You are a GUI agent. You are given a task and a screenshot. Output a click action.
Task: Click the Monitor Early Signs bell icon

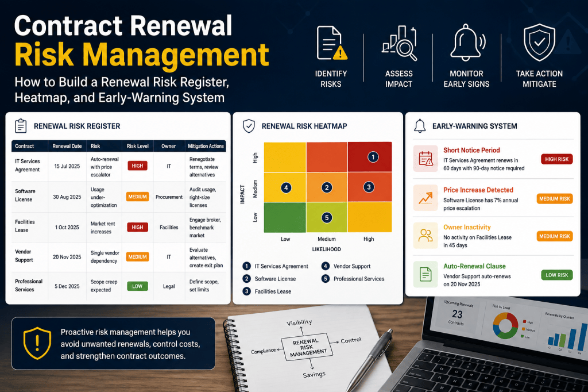click(467, 42)
